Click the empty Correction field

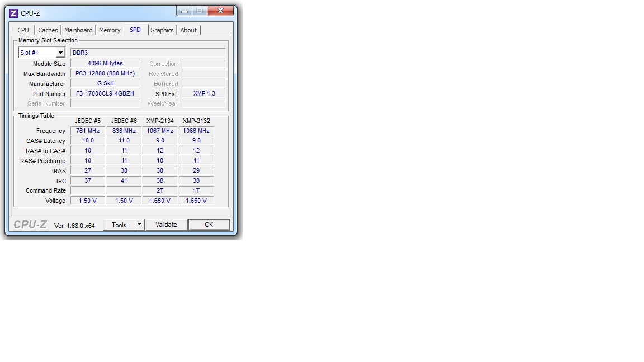(x=204, y=63)
